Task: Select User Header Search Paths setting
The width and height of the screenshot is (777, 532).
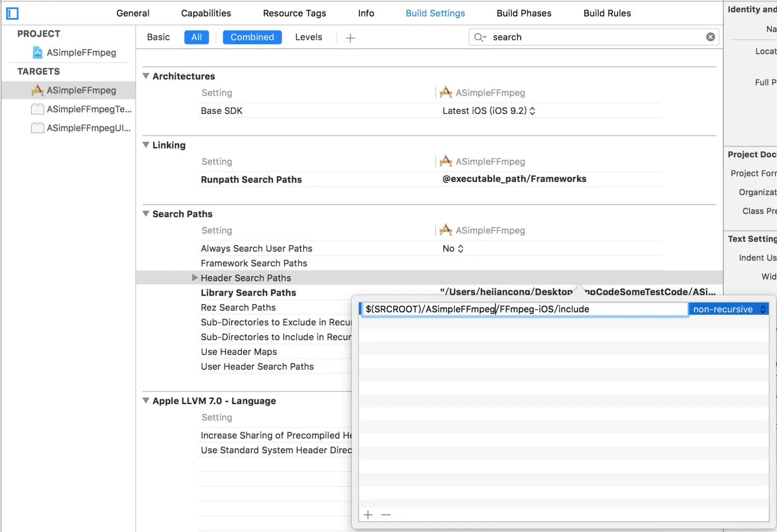Action: (x=257, y=367)
